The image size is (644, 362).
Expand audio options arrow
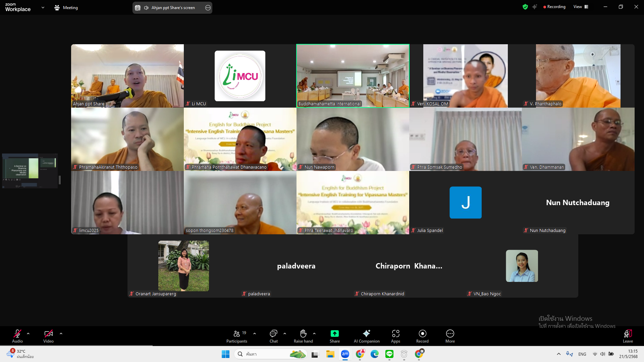click(28, 334)
